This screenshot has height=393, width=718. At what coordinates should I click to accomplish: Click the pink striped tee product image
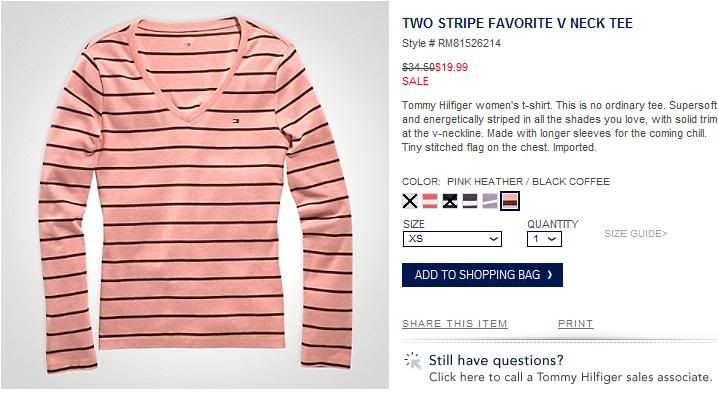(195, 196)
